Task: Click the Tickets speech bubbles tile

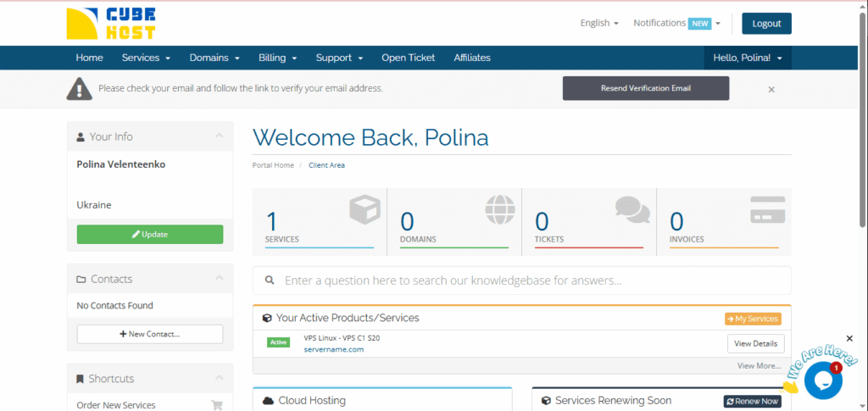Action: pos(589,221)
